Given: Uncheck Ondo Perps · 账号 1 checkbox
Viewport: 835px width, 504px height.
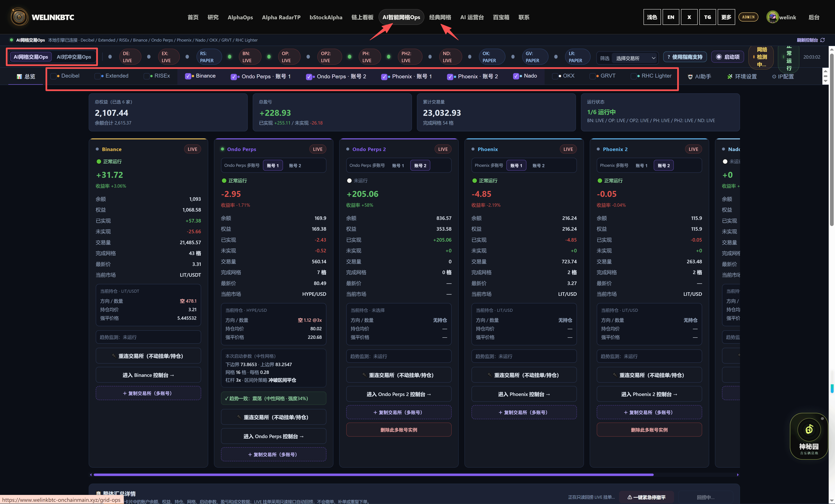Looking at the screenshot, I should coord(233,77).
